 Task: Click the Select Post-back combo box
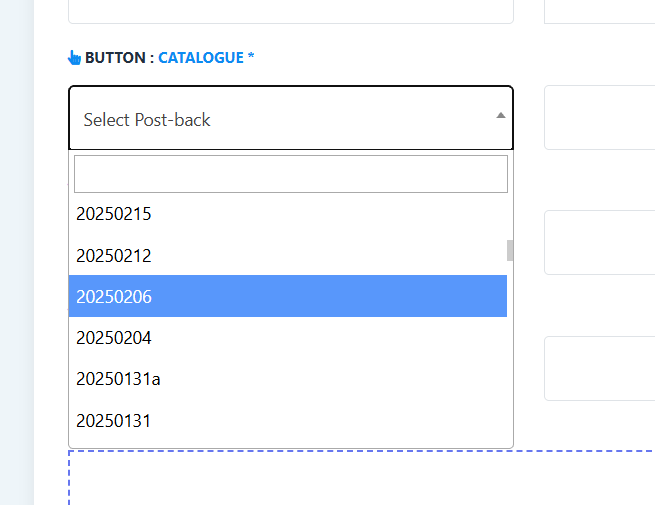[x=291, y=118]
